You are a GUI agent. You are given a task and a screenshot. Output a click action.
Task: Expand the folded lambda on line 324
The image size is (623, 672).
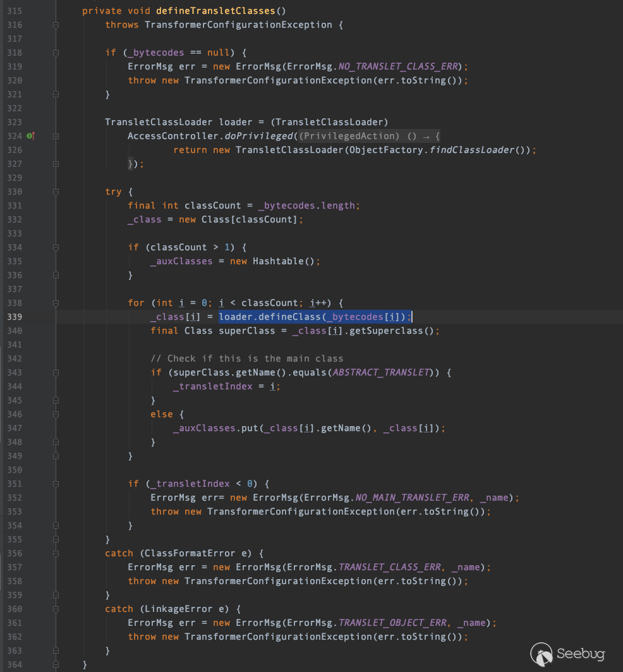[x=56, y=136]
